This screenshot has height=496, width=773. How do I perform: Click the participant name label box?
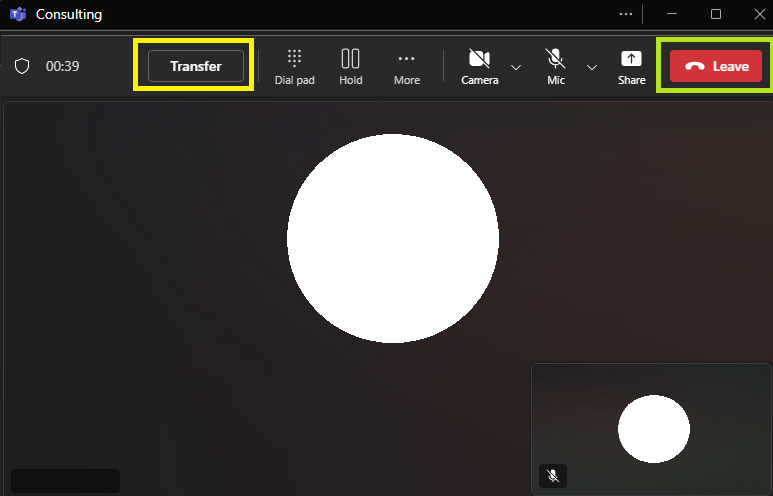coord(65,481)
